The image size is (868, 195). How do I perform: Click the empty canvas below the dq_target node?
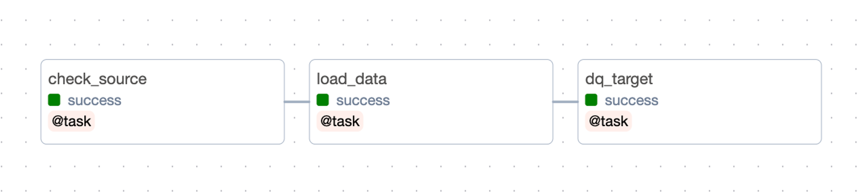(700, 171)
